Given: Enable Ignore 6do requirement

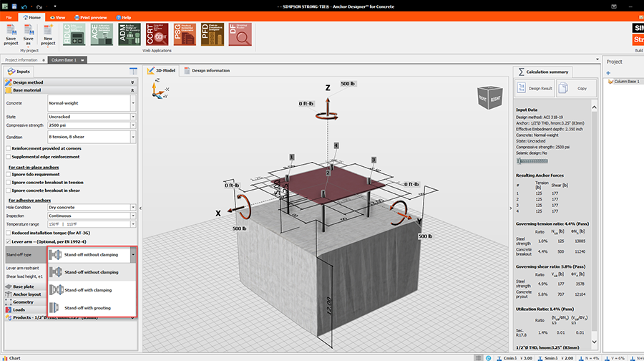Looking at the screenshot, I should [x=8, y=174].
